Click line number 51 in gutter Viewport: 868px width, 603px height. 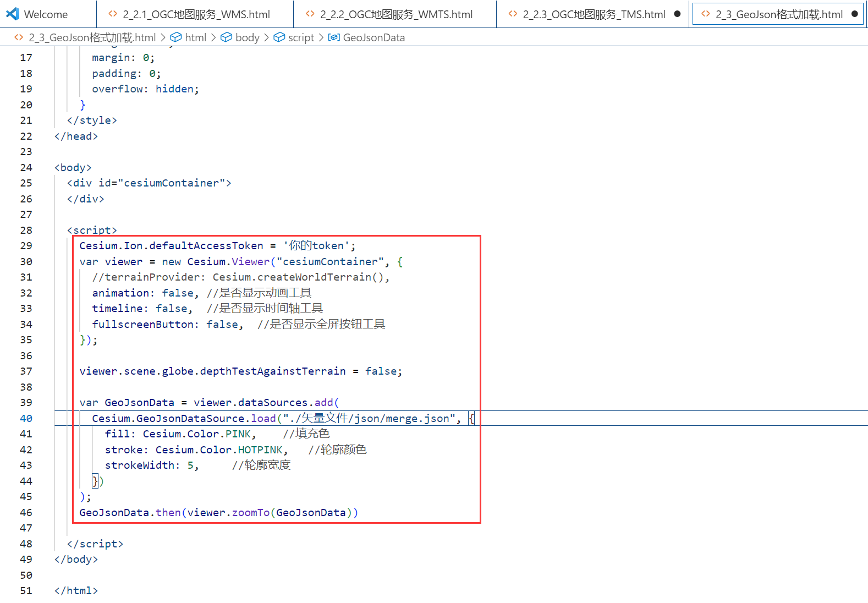(26, 591)
